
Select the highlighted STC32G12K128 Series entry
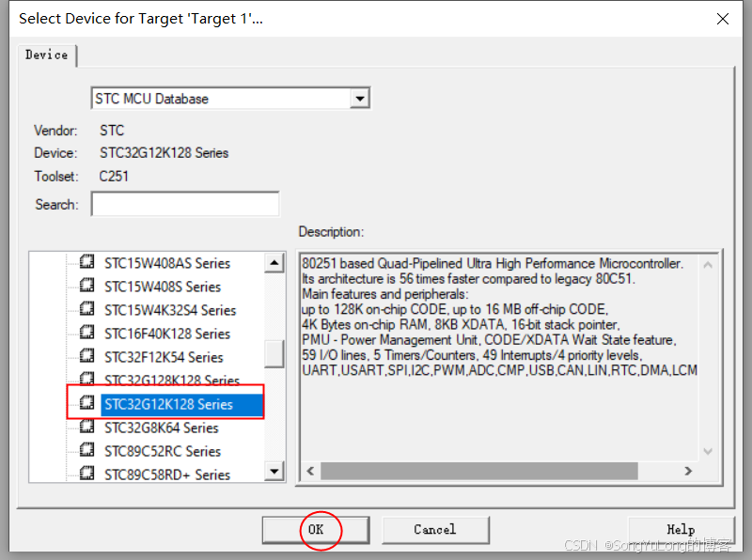[181, 404]
